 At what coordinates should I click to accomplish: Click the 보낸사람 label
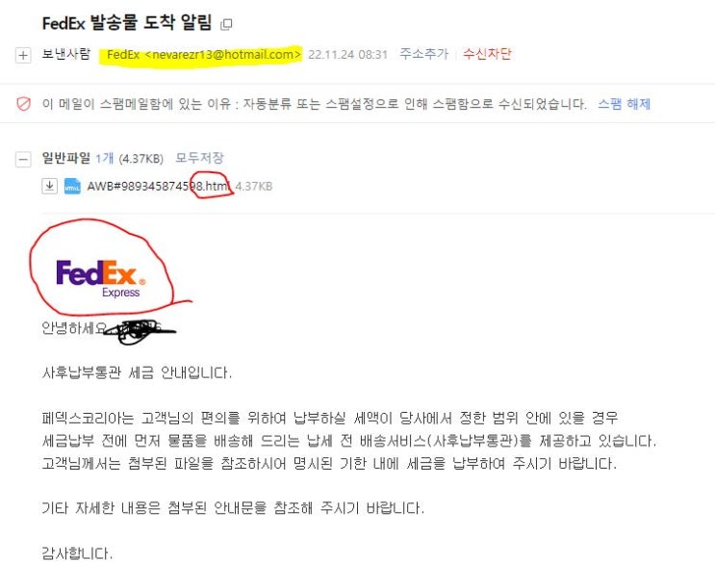(66, 54)
